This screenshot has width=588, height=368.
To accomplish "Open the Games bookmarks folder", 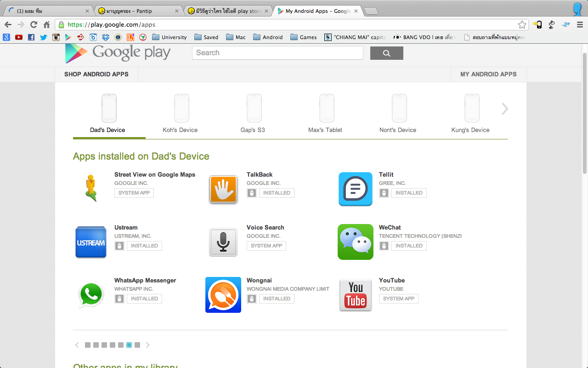I will pyautogui.click(x=304, y=37).
